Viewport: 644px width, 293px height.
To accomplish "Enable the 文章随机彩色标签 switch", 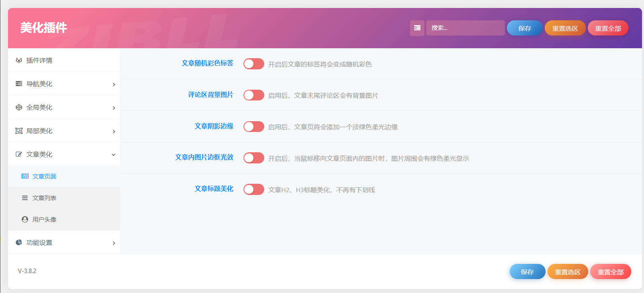I will click(253, 64).
